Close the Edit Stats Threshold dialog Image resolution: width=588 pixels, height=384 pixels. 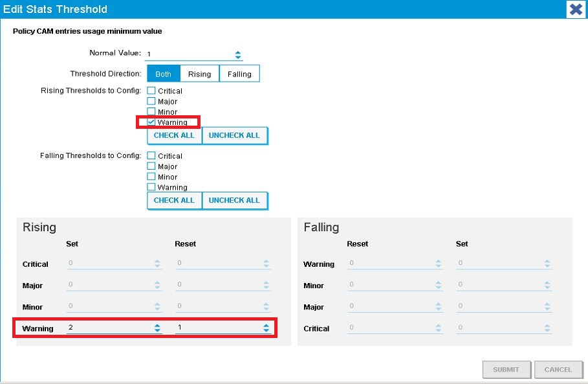pyautogui.click(x=575, y=9)
